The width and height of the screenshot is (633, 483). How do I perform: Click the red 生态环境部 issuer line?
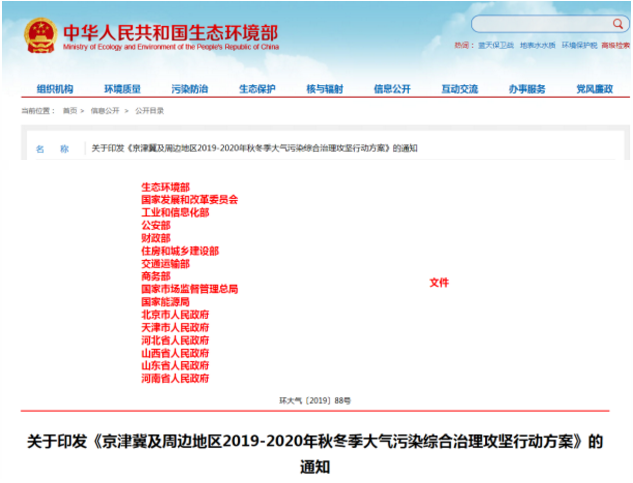(165, 187)
